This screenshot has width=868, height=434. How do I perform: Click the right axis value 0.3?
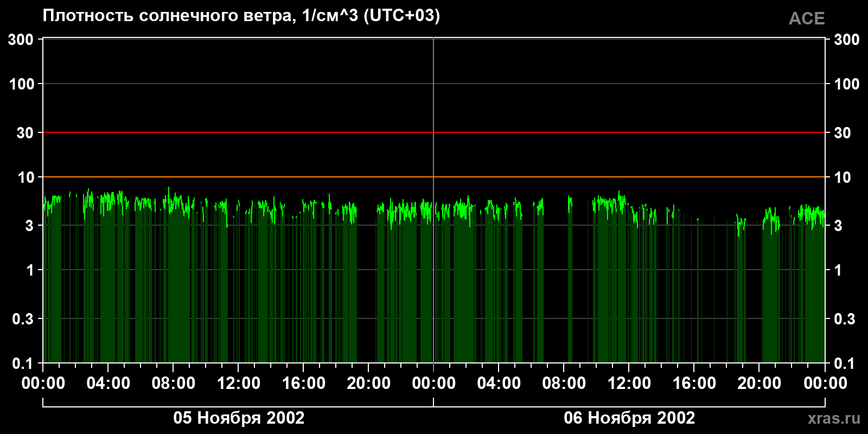coord(845,318)
